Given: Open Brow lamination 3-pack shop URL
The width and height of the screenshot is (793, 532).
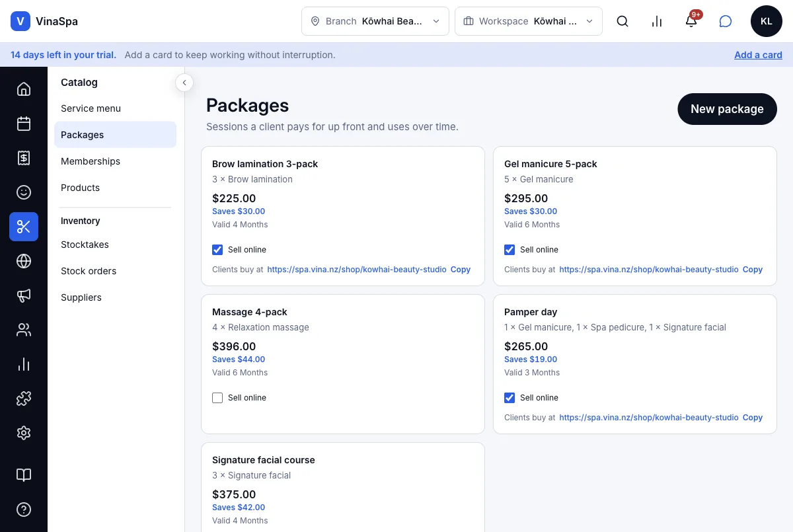Looking at the screenshot, I should tap(357, 270).
